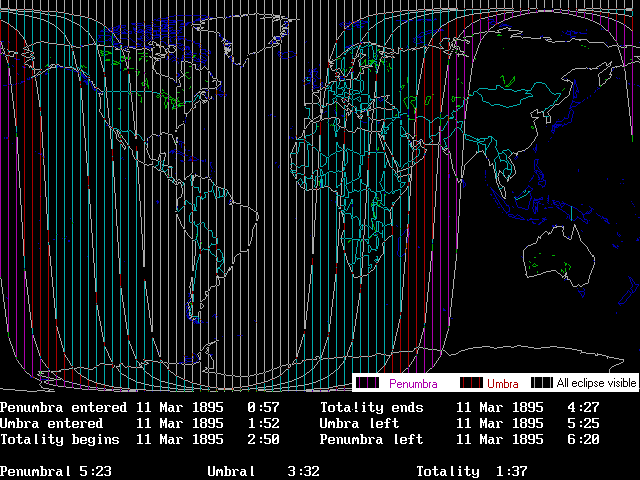Click the Totality duration 1:37 value

click(x=512, y=471)
